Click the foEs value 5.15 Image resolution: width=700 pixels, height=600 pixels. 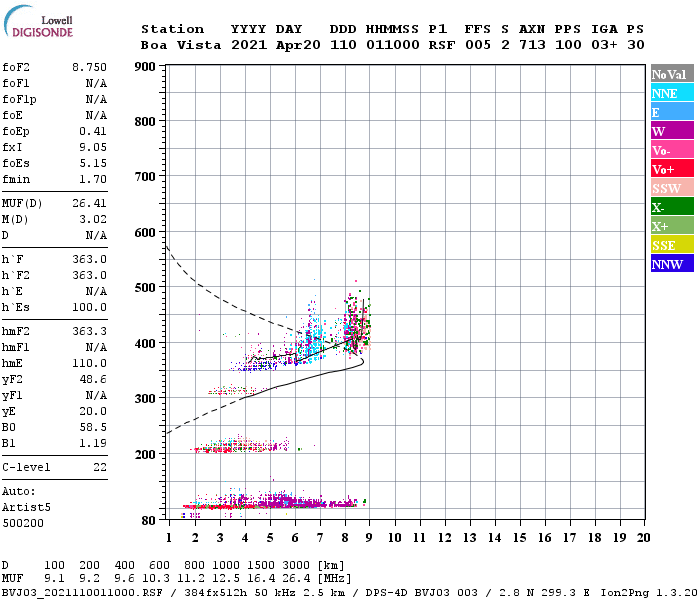[x=93, y=163]
